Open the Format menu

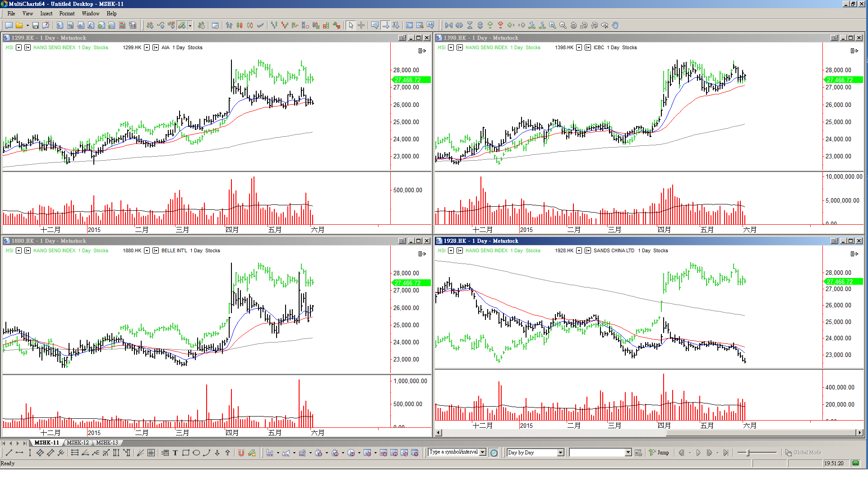point(67,14)
